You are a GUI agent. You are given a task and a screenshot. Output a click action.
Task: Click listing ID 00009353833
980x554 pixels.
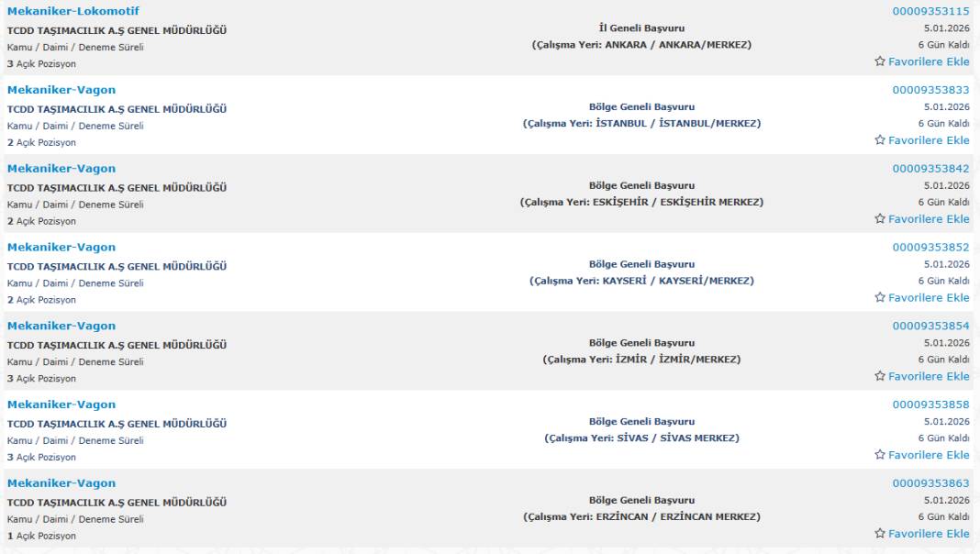tap(930, 90)
